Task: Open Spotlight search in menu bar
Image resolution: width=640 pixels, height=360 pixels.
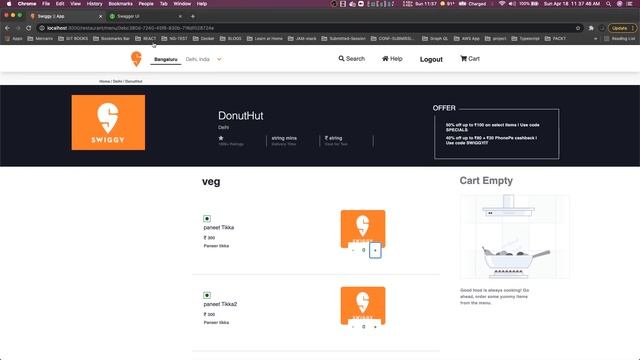Action: pos(609,4)
